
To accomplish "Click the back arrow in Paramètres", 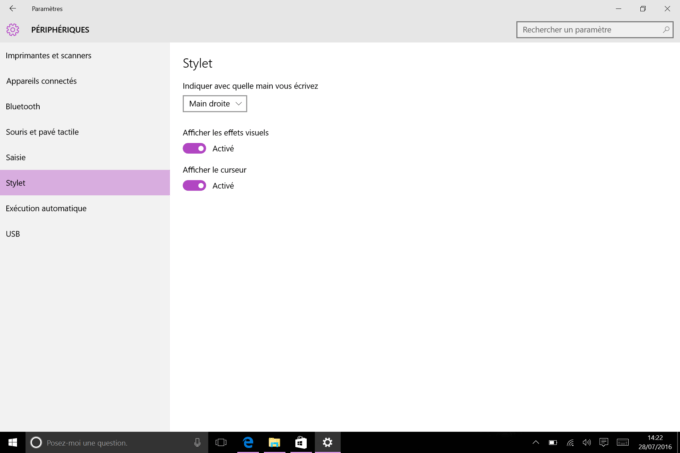I will pyautogui.click(x=13, y=8).
